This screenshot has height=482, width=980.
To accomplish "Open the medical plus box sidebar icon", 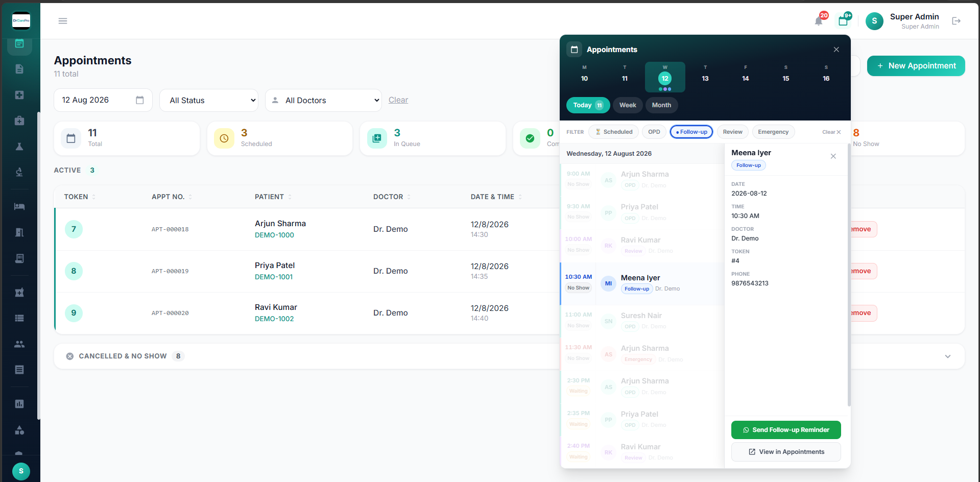I will [x=19, y=95].
